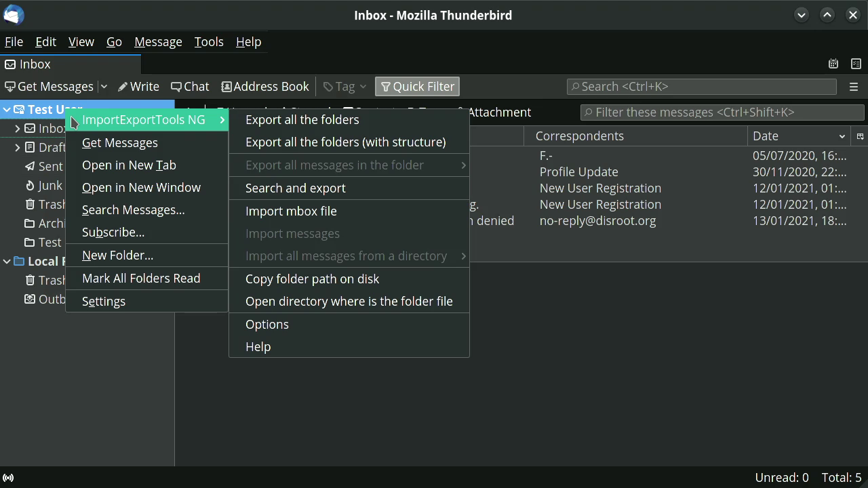Open the calendar tab icon

tap(833, 64)
